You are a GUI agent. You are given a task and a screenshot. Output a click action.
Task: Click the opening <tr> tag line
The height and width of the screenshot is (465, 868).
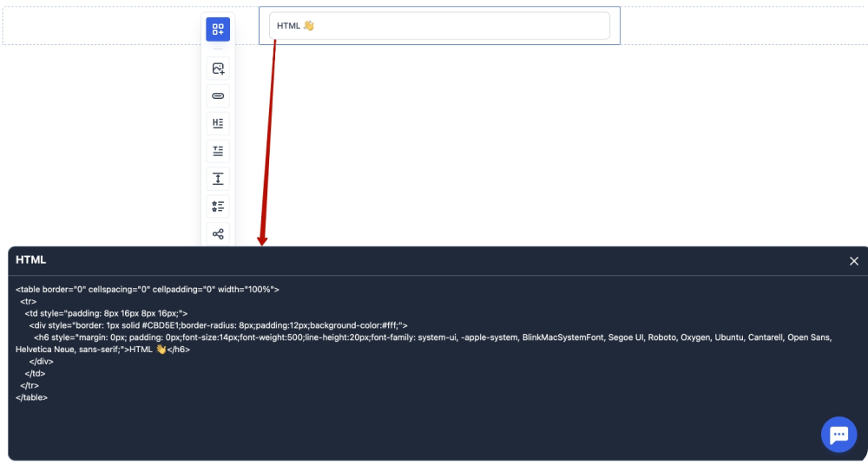(x=28, y=301)
